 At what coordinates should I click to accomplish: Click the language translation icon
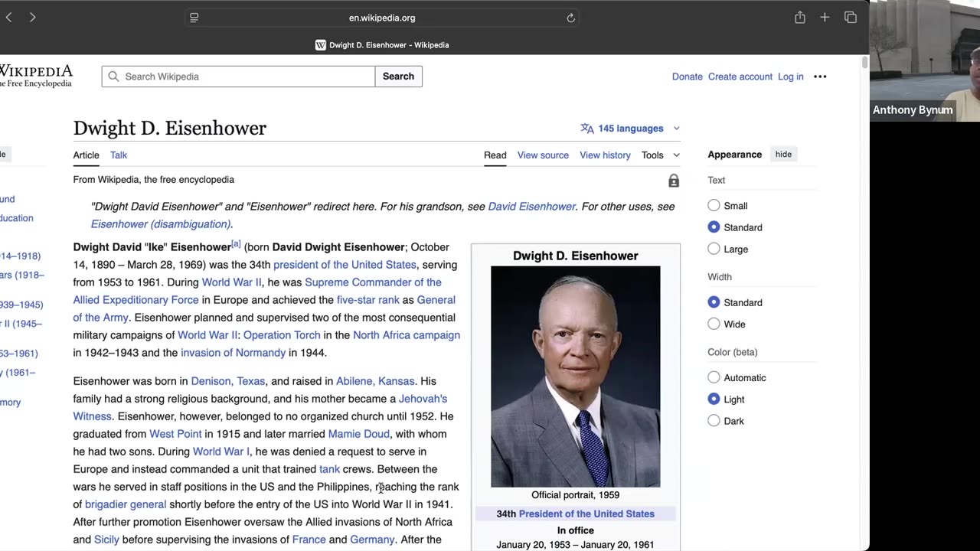[x=587, y=129]
